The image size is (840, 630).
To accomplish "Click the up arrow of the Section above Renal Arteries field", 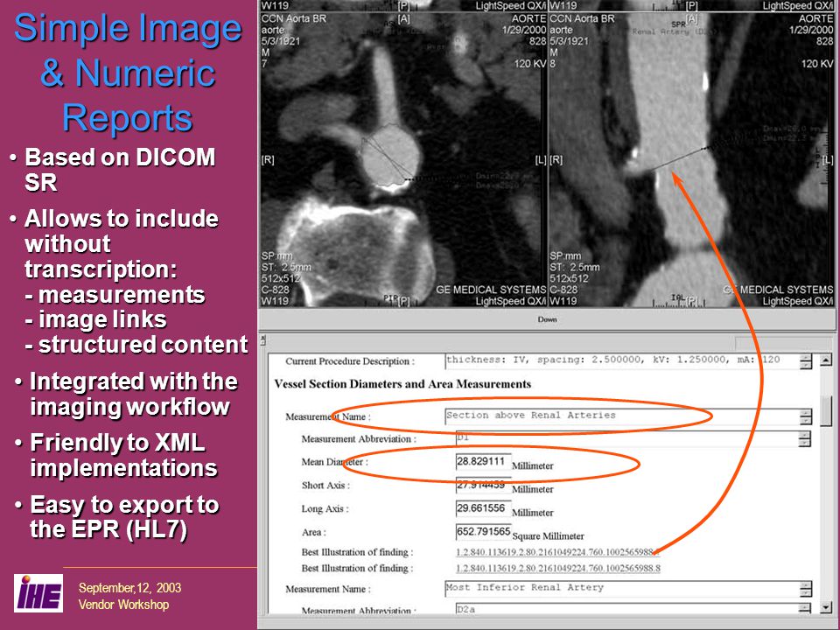I will tap(806, 414).
